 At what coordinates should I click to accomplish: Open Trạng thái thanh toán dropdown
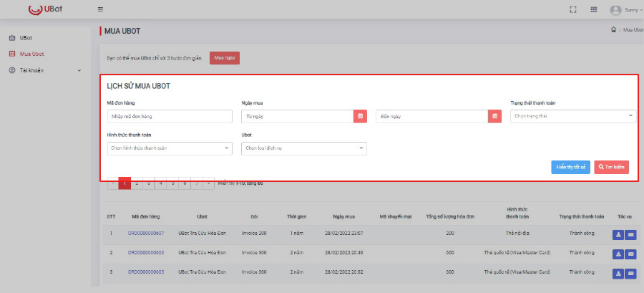573,116
